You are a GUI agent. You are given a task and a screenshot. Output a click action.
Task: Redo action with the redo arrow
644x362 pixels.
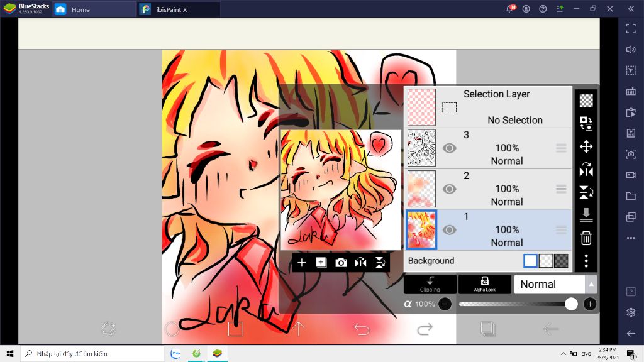point(425,329)
